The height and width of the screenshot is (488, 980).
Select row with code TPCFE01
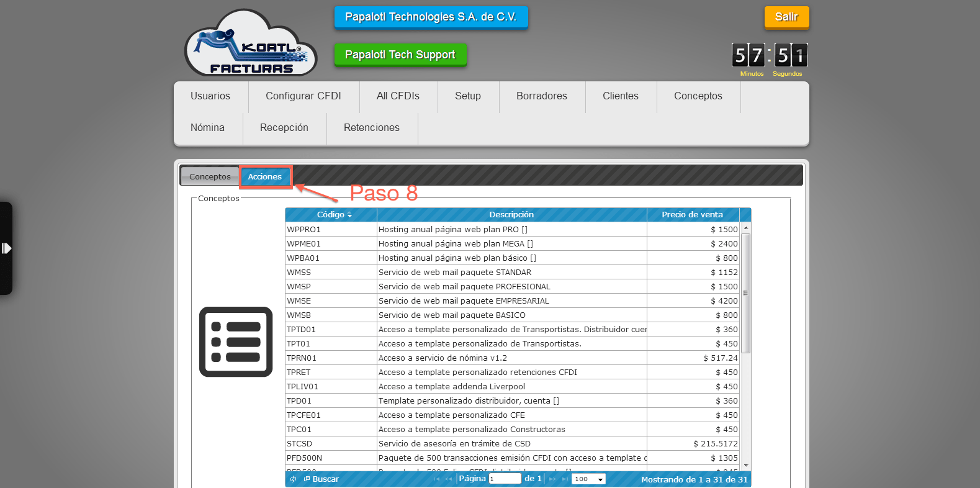point(512,415)
